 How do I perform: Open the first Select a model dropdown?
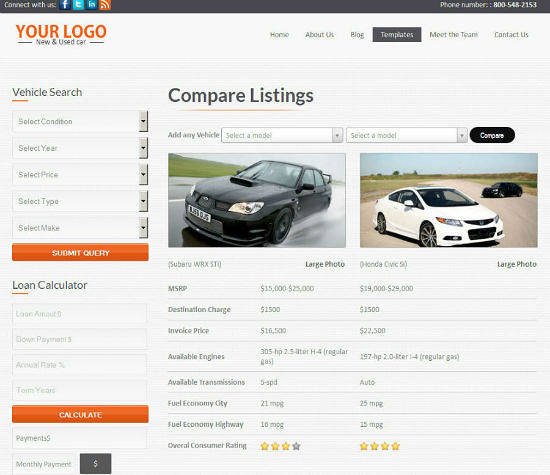click(282, 135)
